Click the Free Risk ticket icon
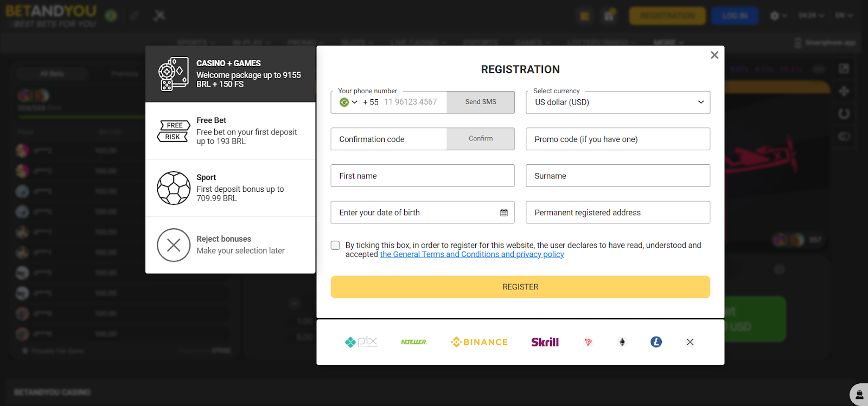The width and height of the screenshot is (868, 406). tap(174, 131)
